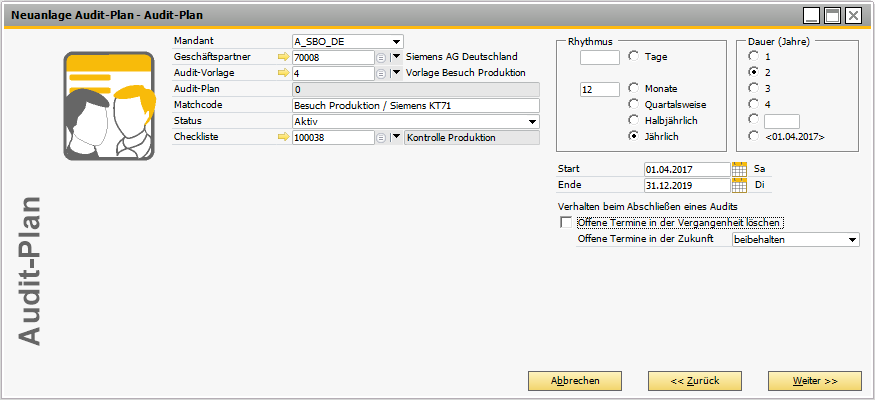Select the Monate rhythm radio button
Screen dimensions: 875x400
633,88
